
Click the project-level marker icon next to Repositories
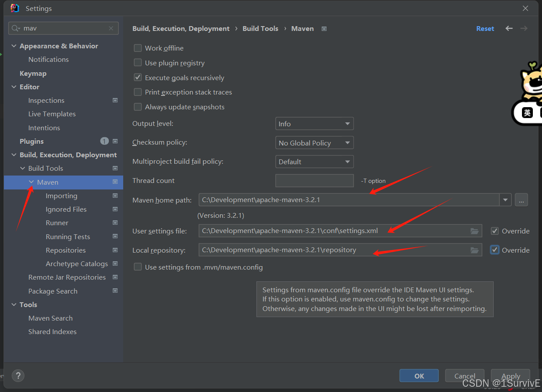[x=115, y=250]
